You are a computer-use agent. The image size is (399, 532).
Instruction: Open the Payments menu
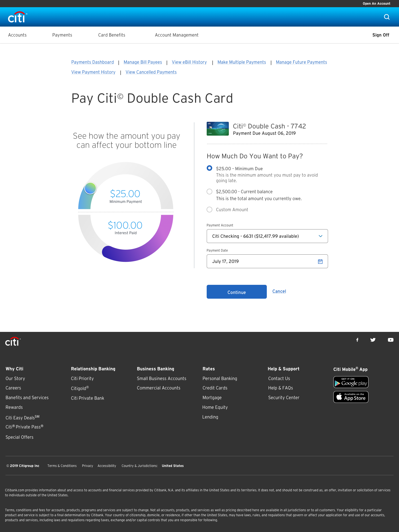[x=62, y=35]
